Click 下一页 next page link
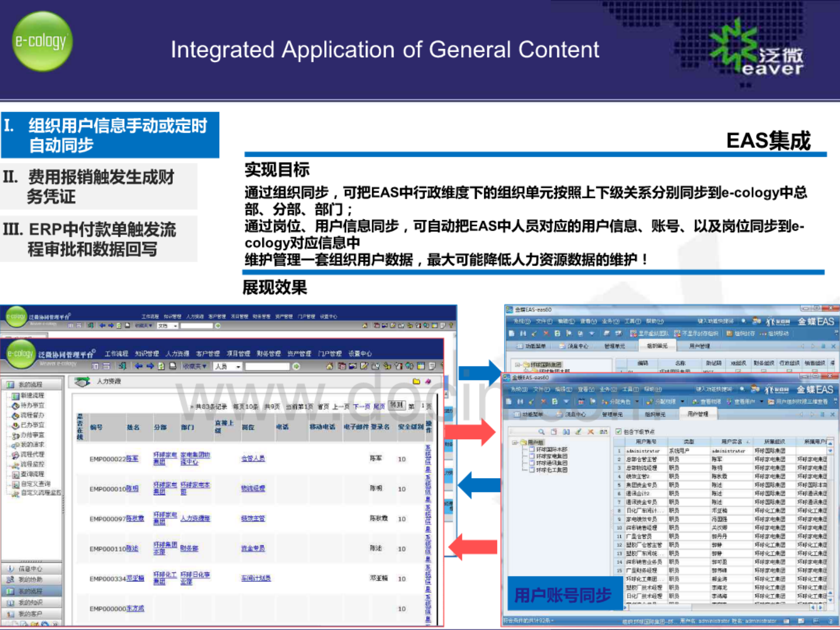The height and width of the screenshot is (630, 840). [x=361, y=406]
